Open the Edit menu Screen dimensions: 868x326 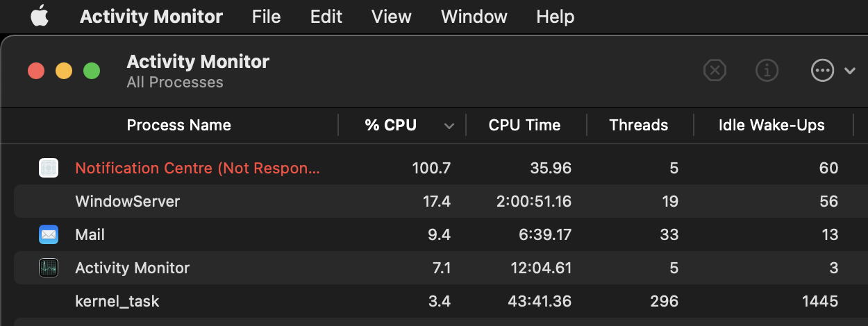coord(326,17)
